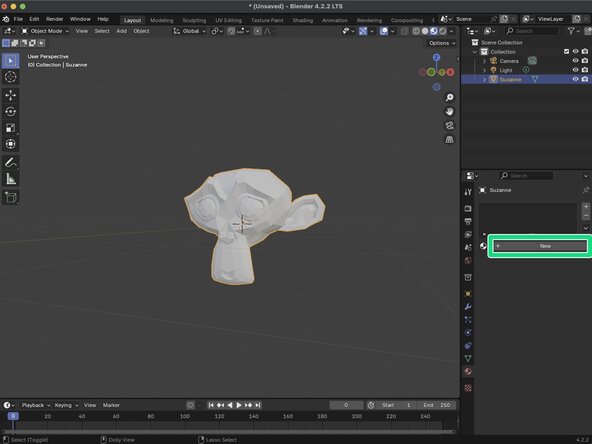Open the Render properties tab
Viewport: 592px width, 444px height.
coord(468,208)
